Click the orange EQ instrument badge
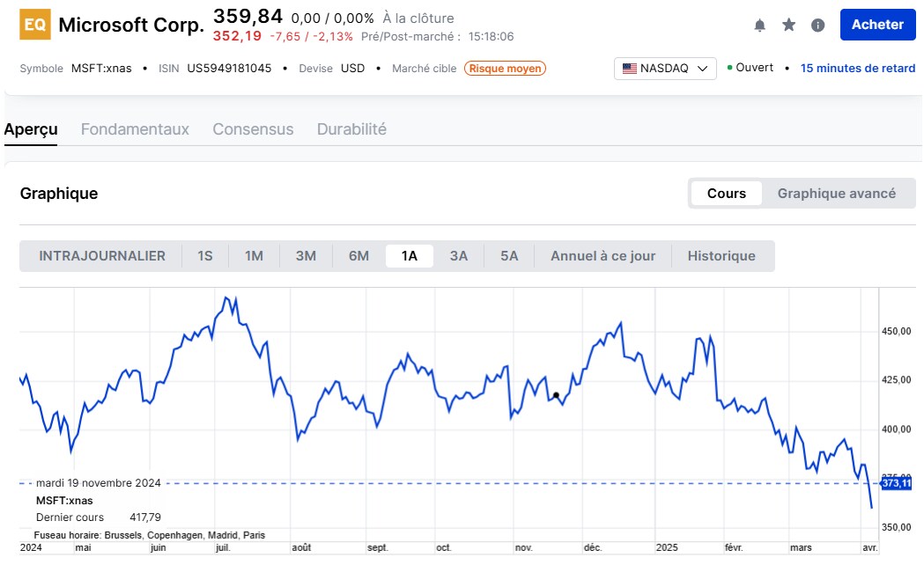Viewport: 924px width, 565px height. (x=34, y=24)
